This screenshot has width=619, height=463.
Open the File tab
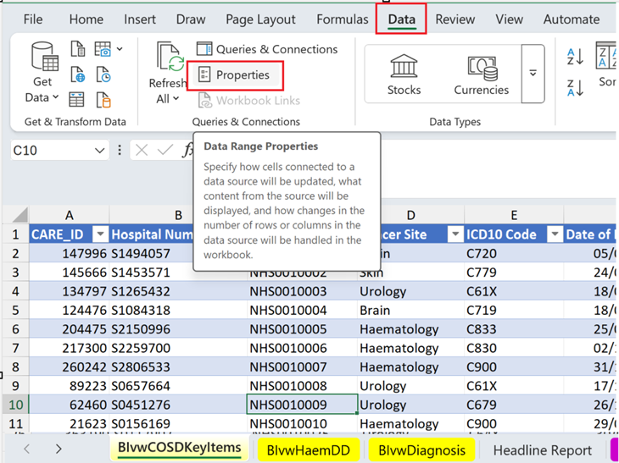coord(33,19)
